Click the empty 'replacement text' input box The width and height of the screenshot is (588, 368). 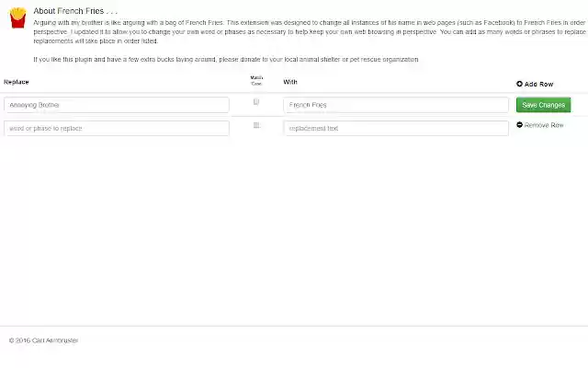(x=395, y=129)
